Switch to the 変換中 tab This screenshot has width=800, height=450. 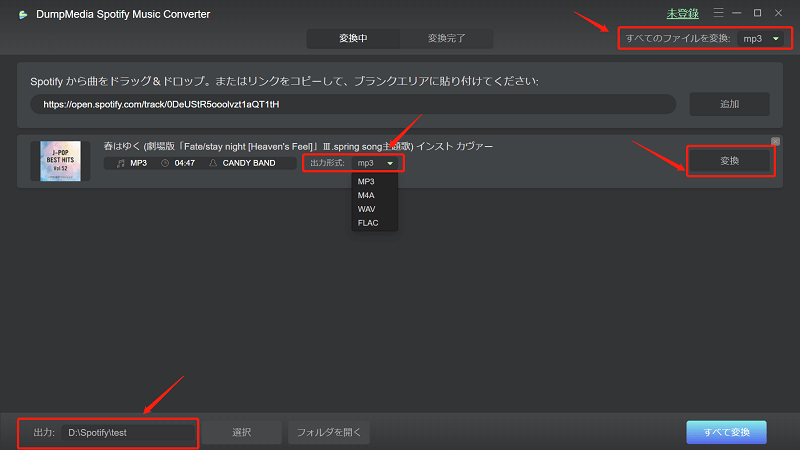353,38
